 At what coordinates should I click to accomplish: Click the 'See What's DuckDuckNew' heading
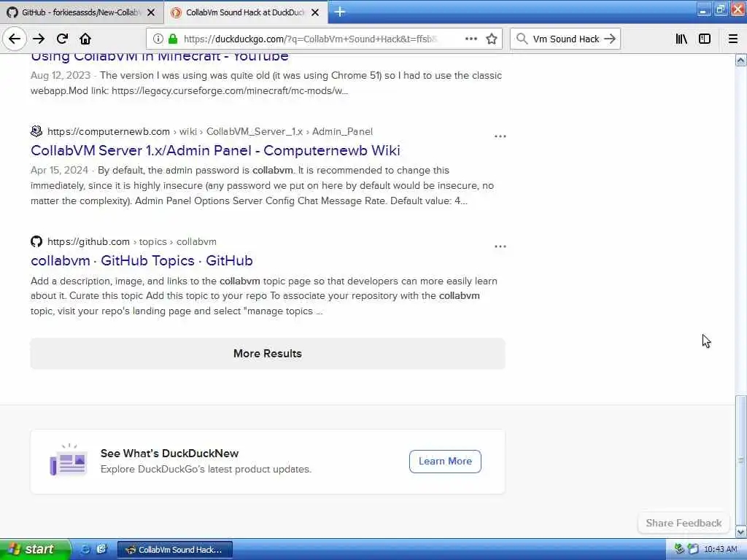pos(169,454)
